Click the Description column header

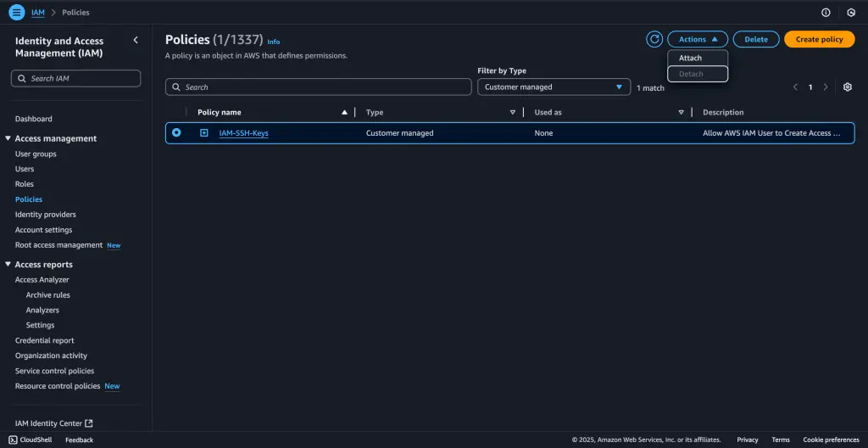point(723,112)
